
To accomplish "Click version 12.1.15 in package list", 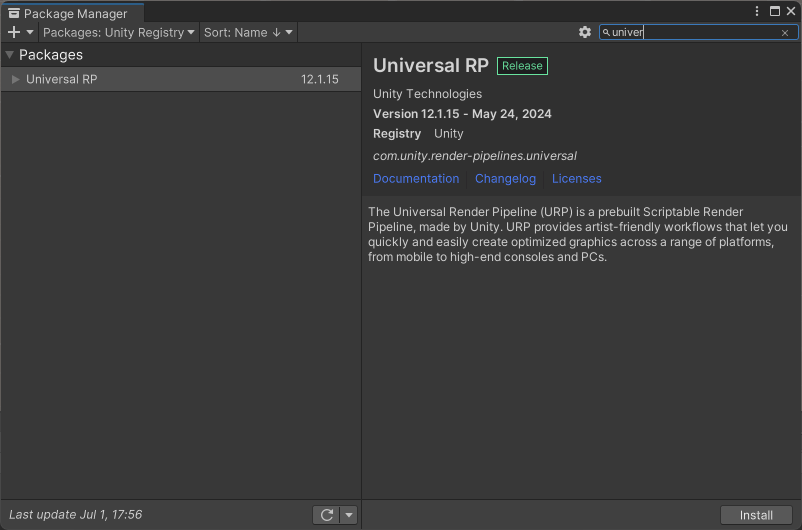I will click(x=320, y=79).
